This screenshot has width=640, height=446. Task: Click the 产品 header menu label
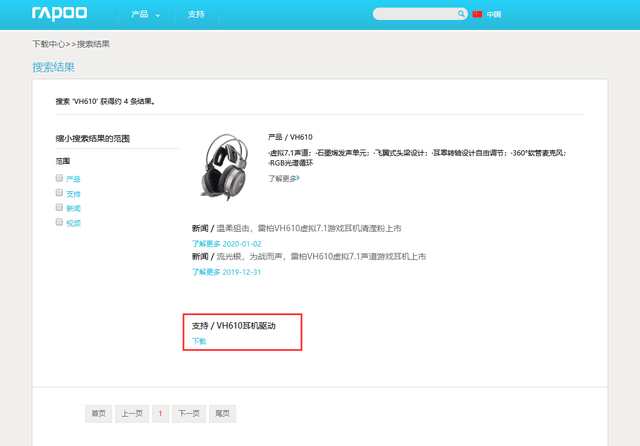[140, 14]
